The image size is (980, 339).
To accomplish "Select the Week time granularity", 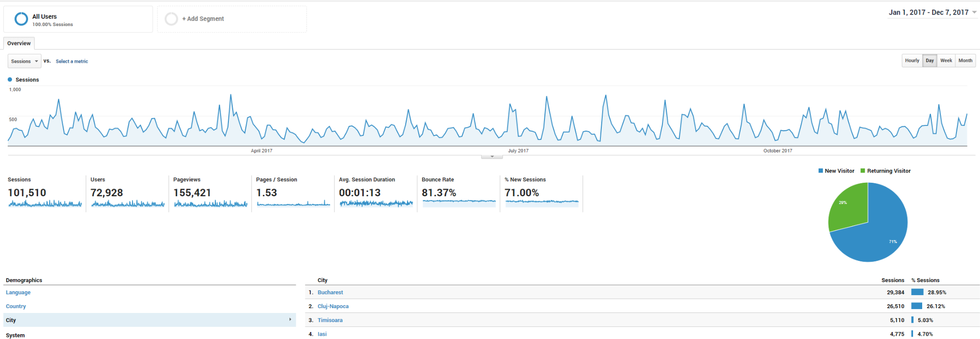I will 946,61.
